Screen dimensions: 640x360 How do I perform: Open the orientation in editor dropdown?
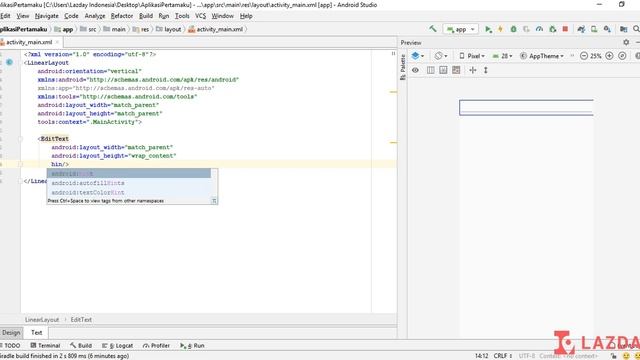[440, 56]
